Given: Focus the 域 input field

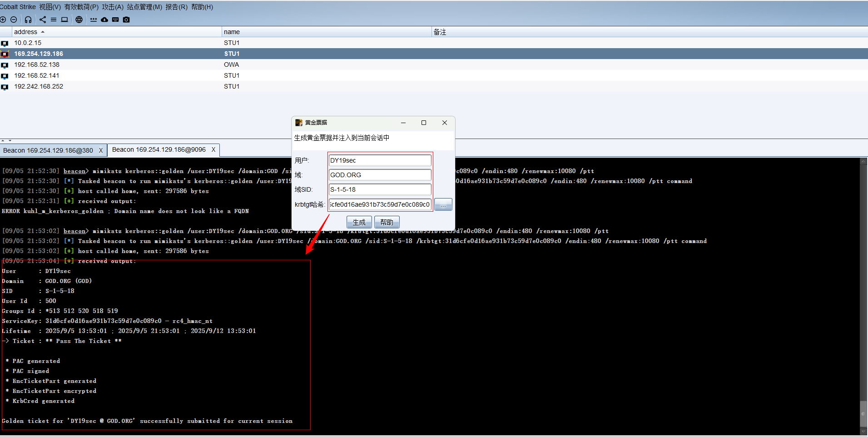Looking at the screenshot, I should pyautogui.click(x=380, y=175).
